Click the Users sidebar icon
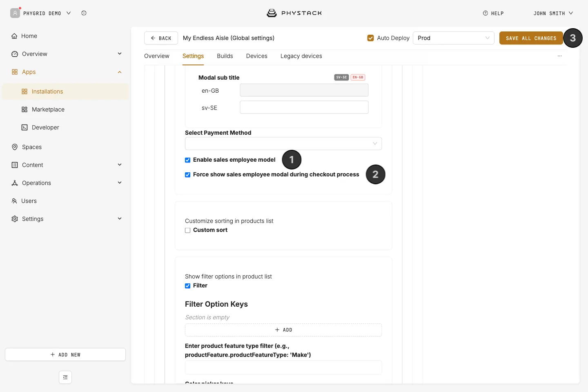This screenshot has height=392, width=588. [14, 201]
